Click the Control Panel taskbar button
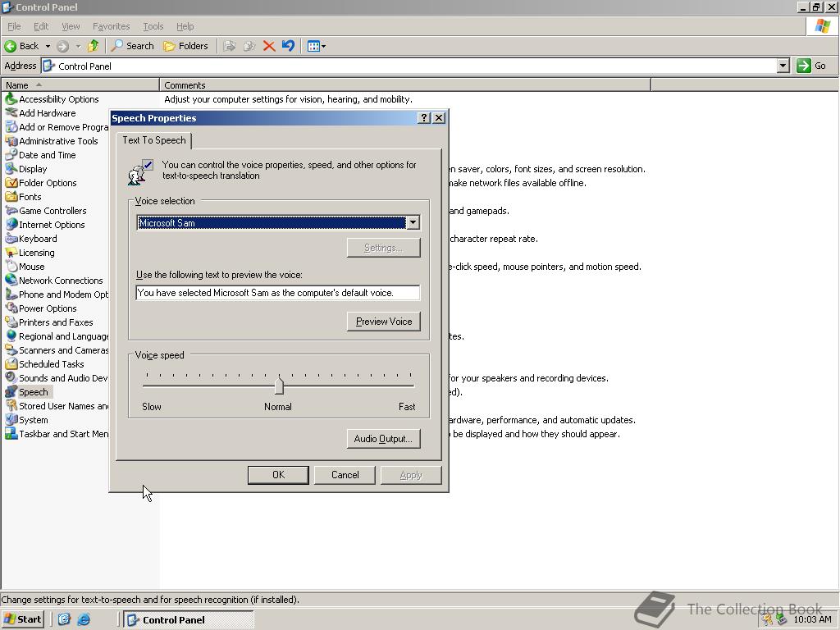 tap(189, 619)
